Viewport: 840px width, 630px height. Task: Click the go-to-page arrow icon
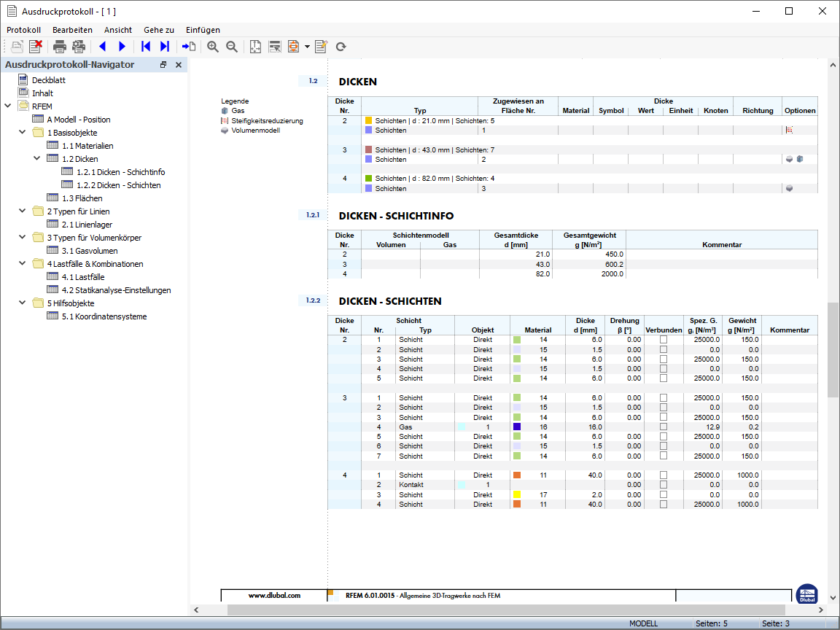[189, 47]
